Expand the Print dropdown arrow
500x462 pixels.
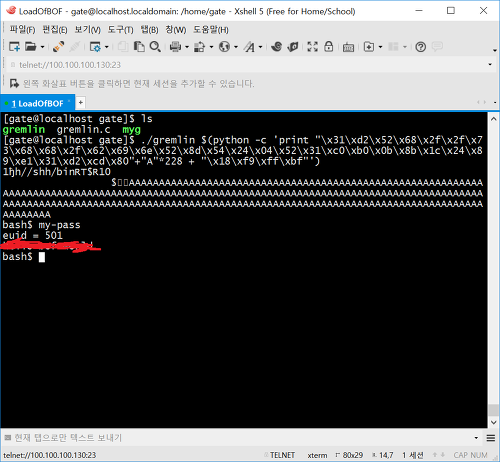click(187, 47)
